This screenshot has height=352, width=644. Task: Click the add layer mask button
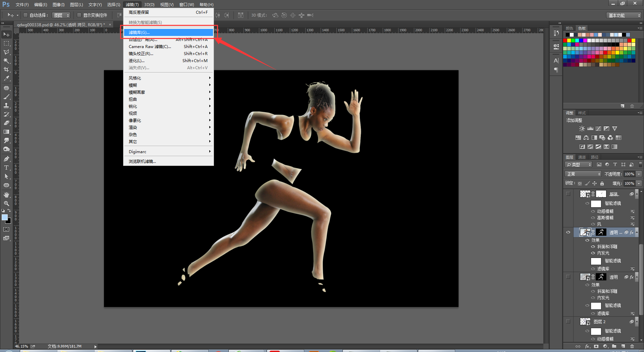[596, 346]
